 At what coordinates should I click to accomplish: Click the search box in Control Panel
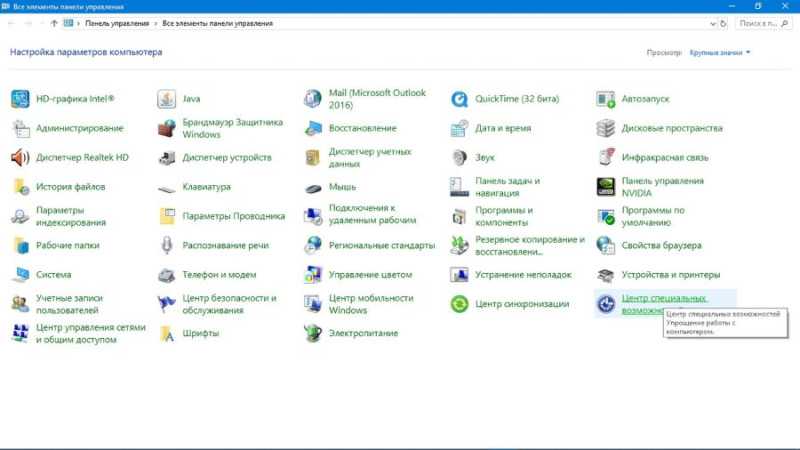click(x=763, y=23)
